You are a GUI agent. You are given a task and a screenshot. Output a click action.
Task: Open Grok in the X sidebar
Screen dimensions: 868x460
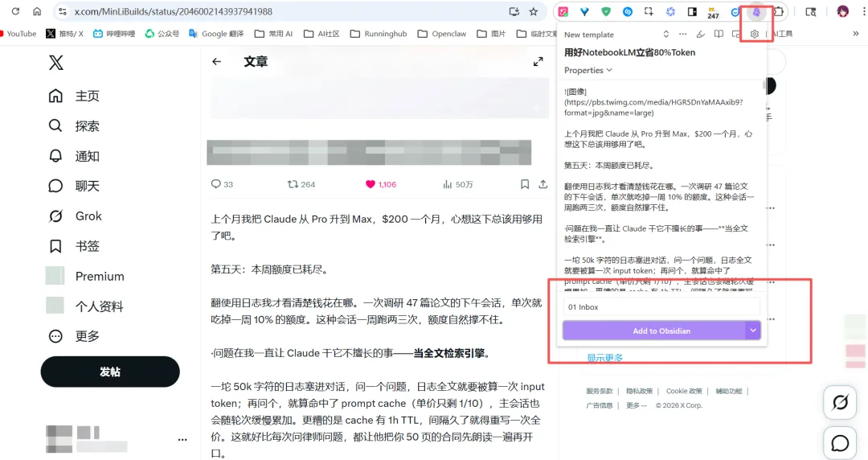(x=75, y=216)
